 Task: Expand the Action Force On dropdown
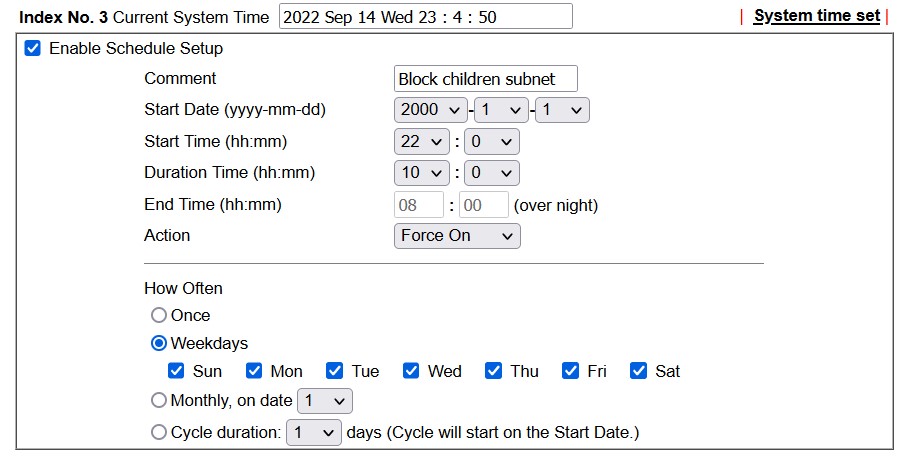point(457,236)
